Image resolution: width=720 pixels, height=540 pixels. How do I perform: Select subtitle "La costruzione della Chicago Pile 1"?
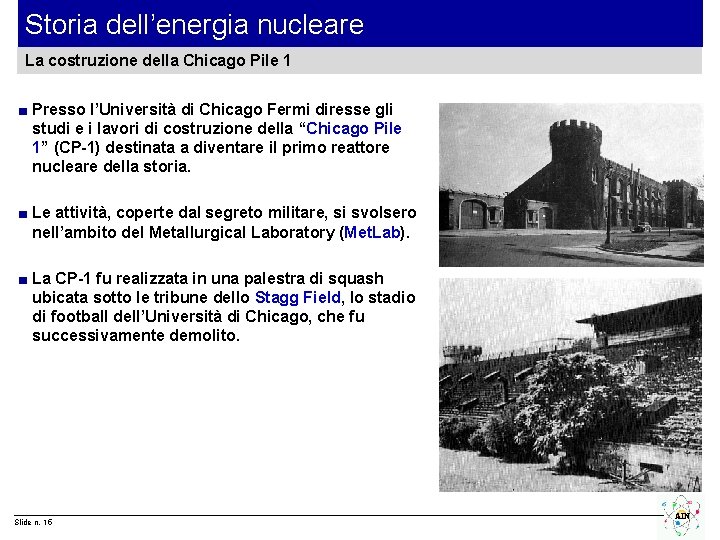pyautogui.click(x=158, y=61)
